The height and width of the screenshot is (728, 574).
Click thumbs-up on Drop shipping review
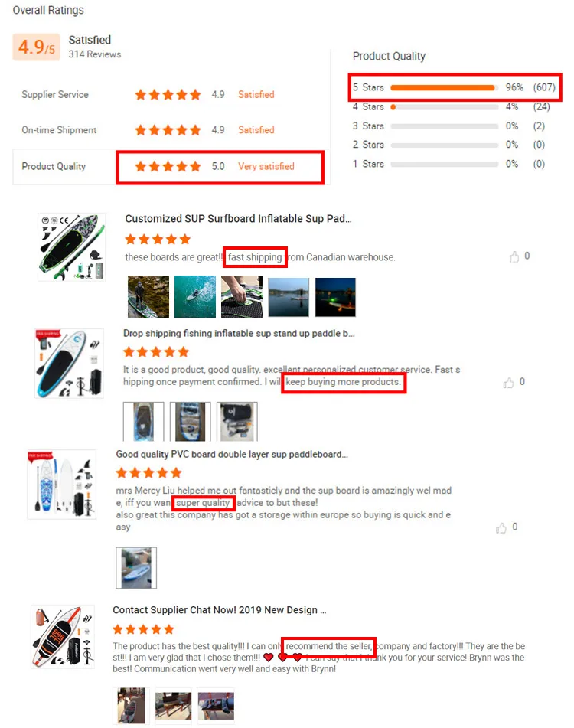point(509,383)
